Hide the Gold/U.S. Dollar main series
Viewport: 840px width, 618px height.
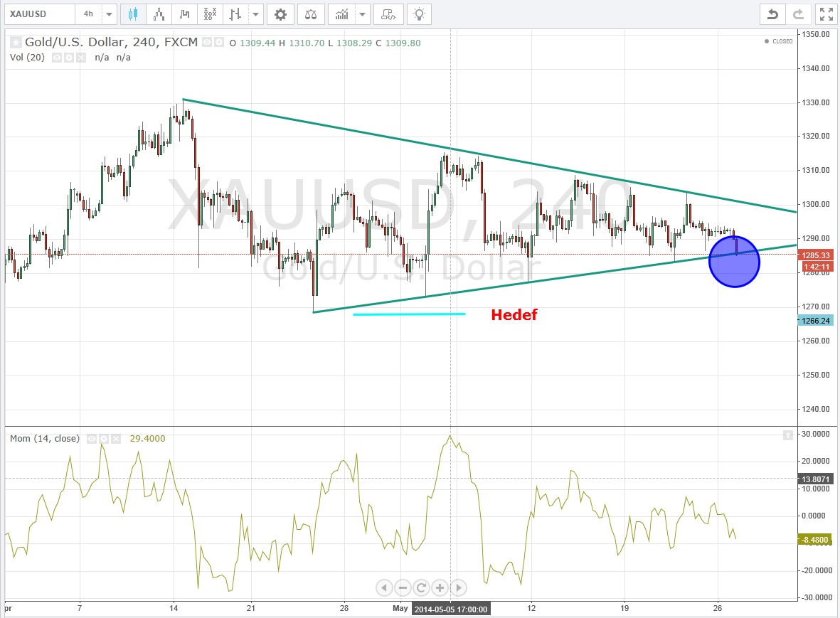[208, 43]
